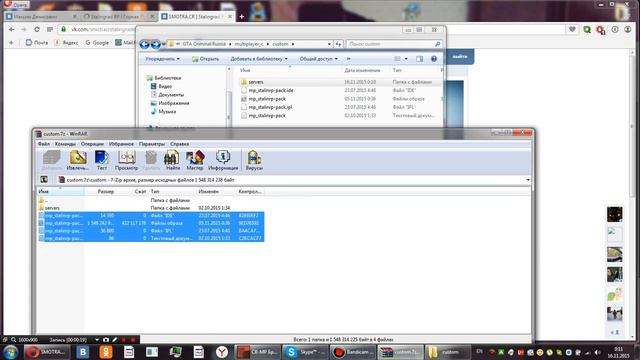Screen dimensions: 640x360
Task: Click the Windows Start orb
Action: click(x=11, y=352)
